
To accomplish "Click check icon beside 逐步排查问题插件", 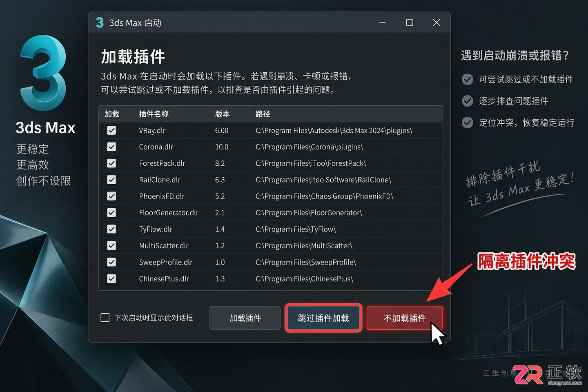I will click(x=468, y=101).
